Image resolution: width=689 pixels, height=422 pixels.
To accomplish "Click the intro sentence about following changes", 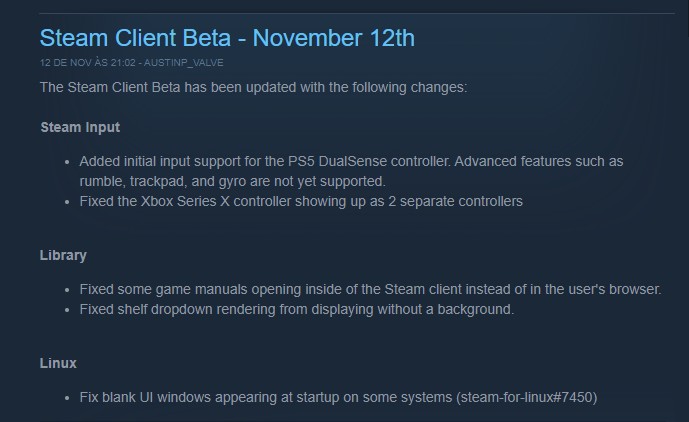I will 253,87.
